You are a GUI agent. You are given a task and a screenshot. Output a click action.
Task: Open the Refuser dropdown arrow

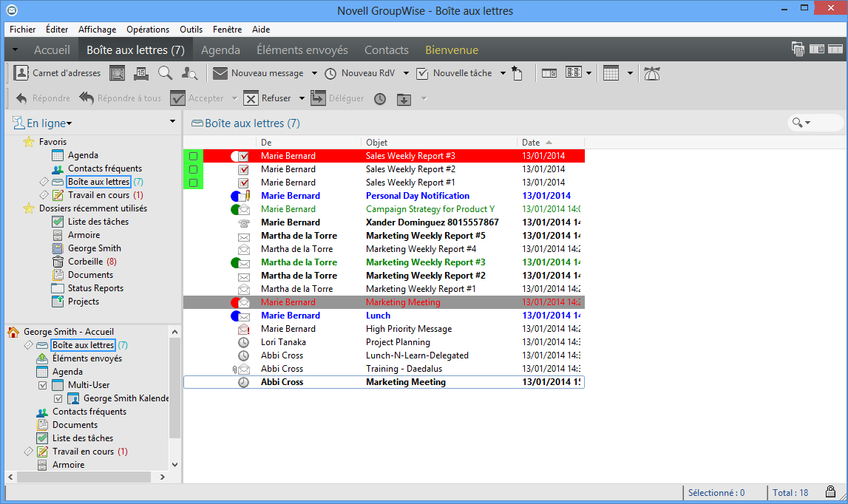302,98
